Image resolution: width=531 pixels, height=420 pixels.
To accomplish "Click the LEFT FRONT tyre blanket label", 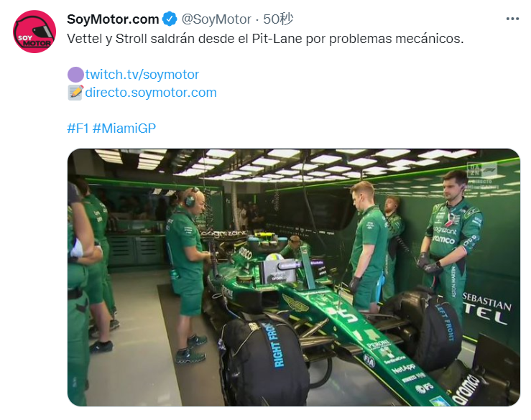I will [446, 322].
